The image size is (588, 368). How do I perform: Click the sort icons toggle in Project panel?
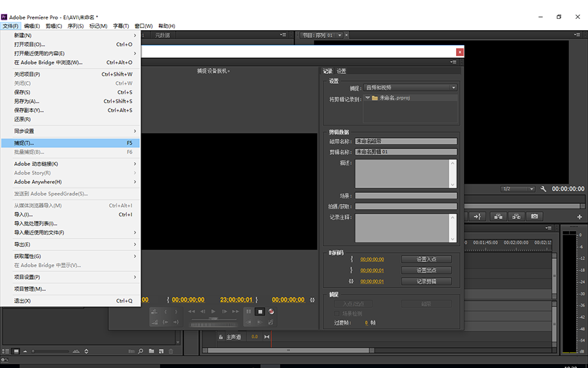click(86, 351)
